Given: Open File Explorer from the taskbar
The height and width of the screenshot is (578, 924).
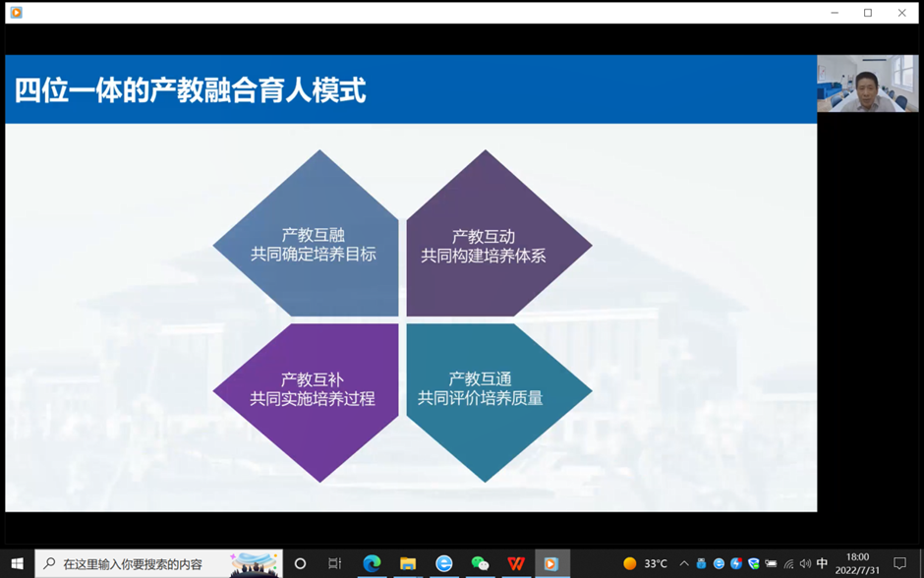Looking at the screenshot, I should (408, 563).
